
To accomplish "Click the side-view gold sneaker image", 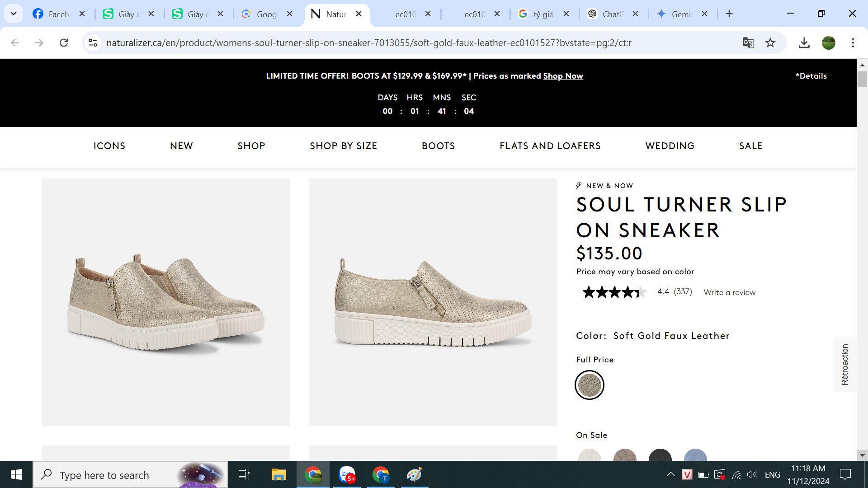I will [433, 302].
